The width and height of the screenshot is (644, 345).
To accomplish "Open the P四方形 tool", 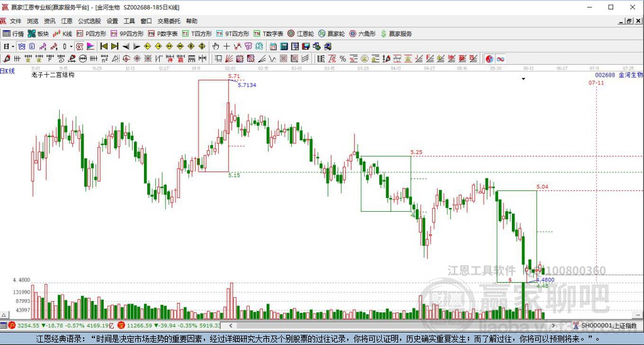I will (x=91, y=34).
